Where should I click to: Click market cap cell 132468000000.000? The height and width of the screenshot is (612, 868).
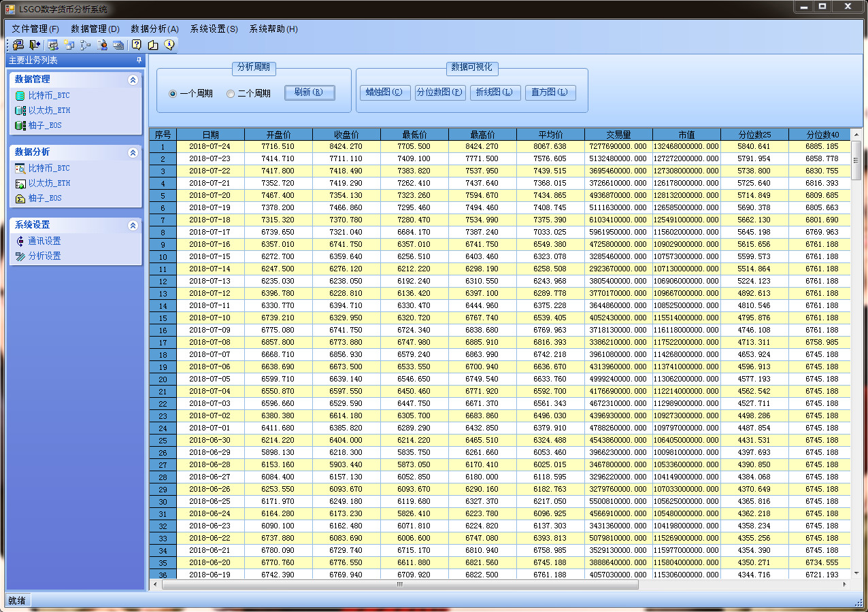tap(686, 147)
